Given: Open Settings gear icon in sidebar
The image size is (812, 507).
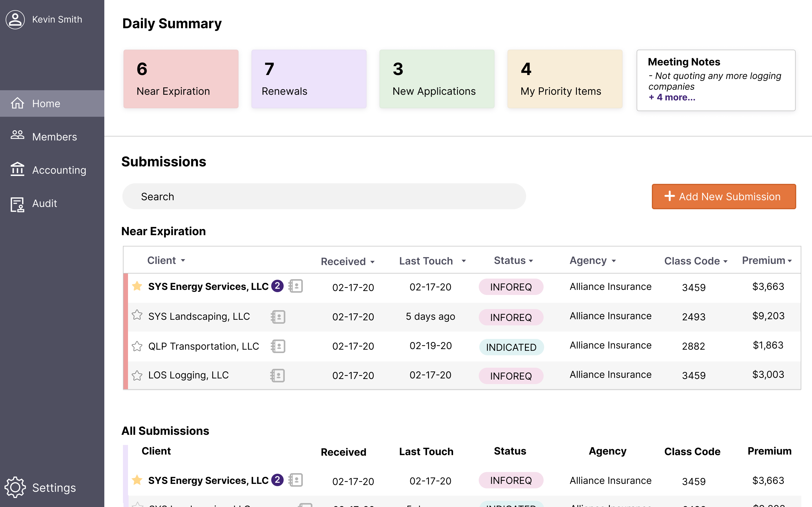Looking at the screenshot, I should click(x=15, y=487).
